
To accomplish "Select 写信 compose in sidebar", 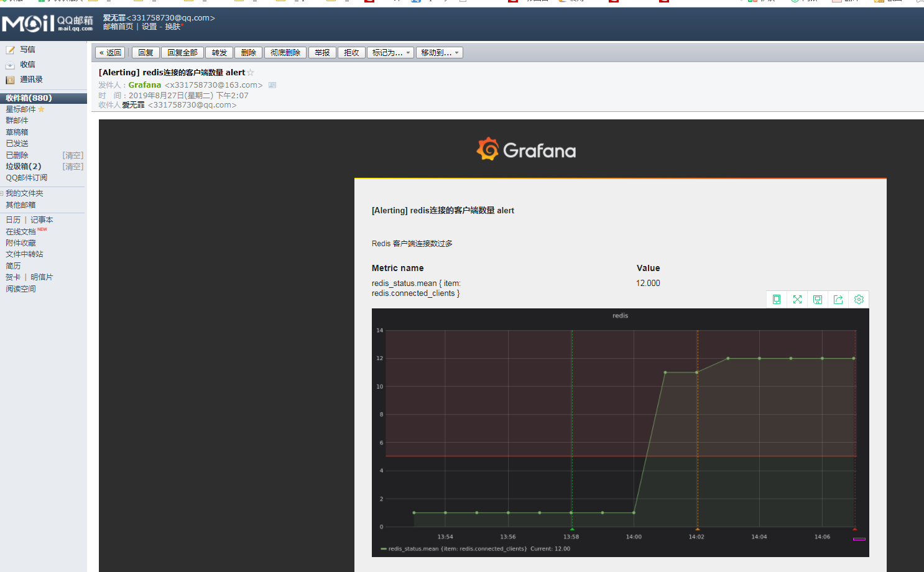I will click(x=27, y=50).
